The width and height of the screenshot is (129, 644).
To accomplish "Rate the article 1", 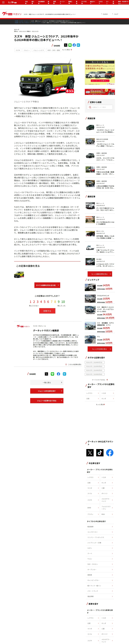I will point(31,302).
